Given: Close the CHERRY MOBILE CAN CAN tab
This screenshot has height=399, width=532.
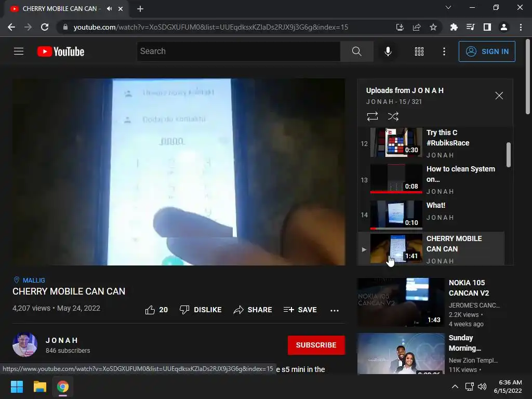Looking at the screenshot, I should (x=121, y=9).
